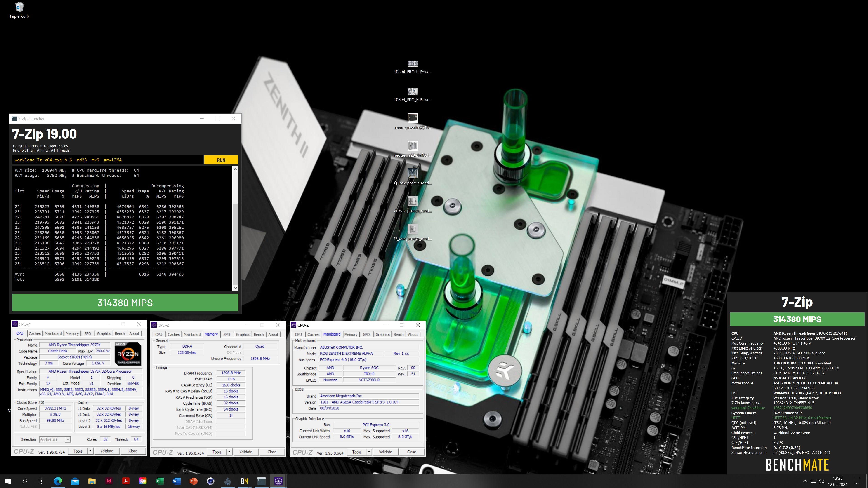
Task: Open About tab in Mainboard CPU-Z window
Action: (413, 334)
